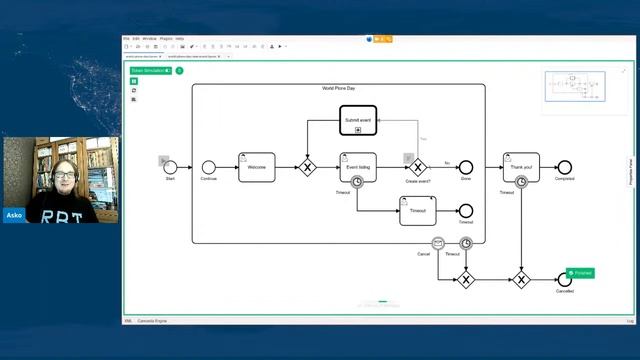Expand the edit tools dropdown arrow
This screenshot has width=640, height=360.
197,47
